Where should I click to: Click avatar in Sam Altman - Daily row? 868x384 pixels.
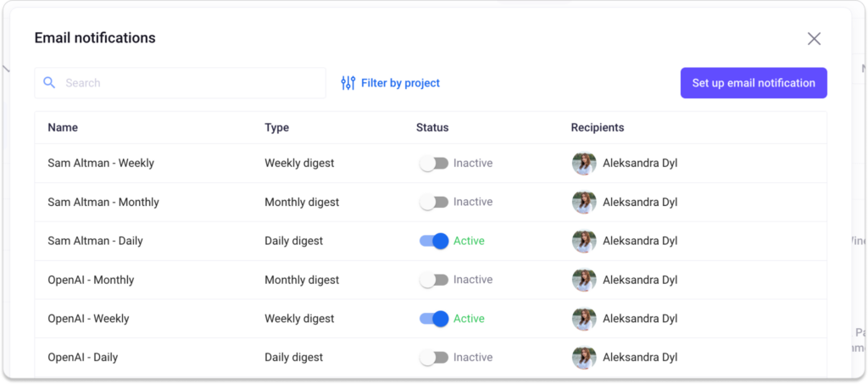pos(584,242)
